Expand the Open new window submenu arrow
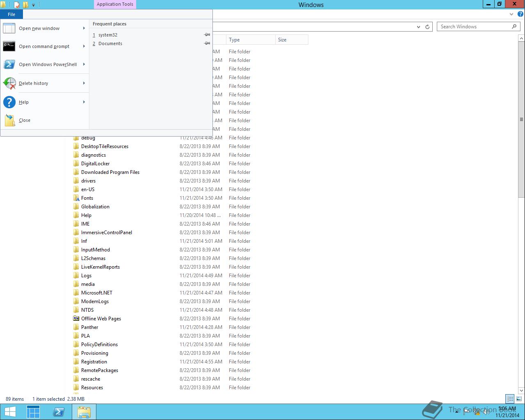This screenshot has height=420, width=525. [x=84, y=28]
